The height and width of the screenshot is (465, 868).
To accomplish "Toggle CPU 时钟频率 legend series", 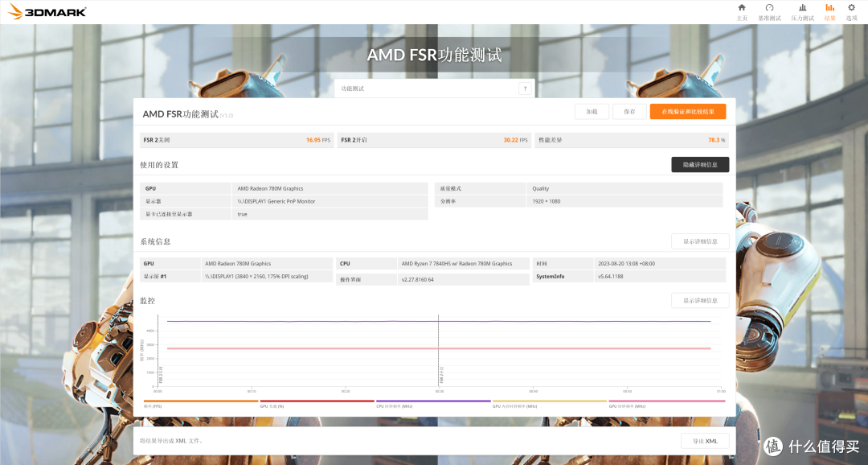I will click(x=433, y=403).
